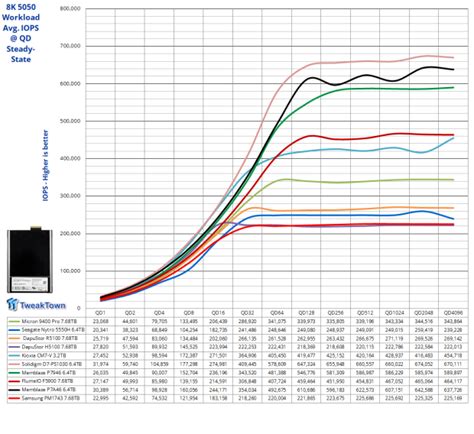Click the Micron 9400 Pro QD64 value 341,075
Image resolution: width=474 pixels, height=434 pixels.
pyautogui.click(x=277, y=322)
